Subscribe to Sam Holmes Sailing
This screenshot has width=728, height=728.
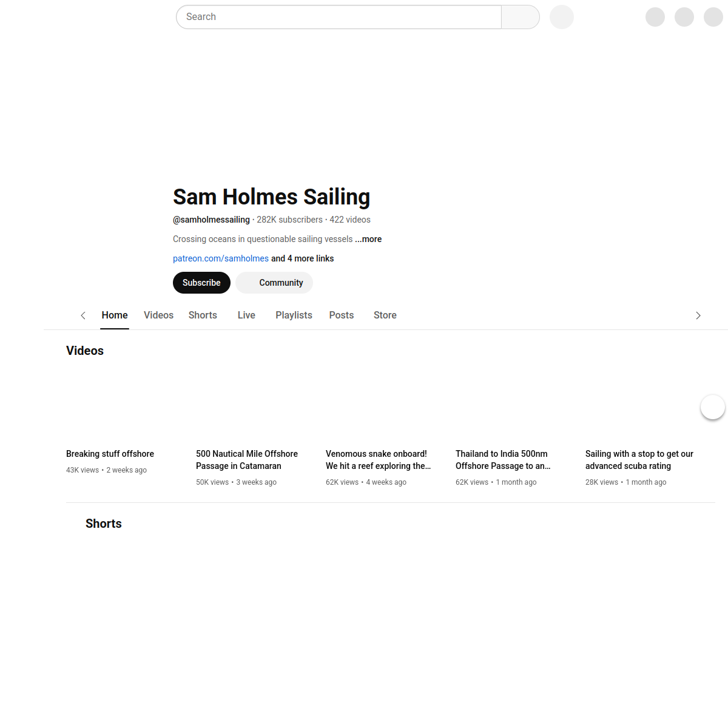(201, 283)
